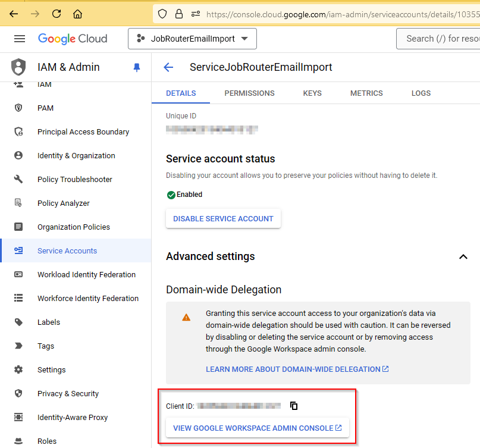Collapse the Advanced settings section
Image resolution: width=480 pixels, height=448 pixels.
point(463,256)
